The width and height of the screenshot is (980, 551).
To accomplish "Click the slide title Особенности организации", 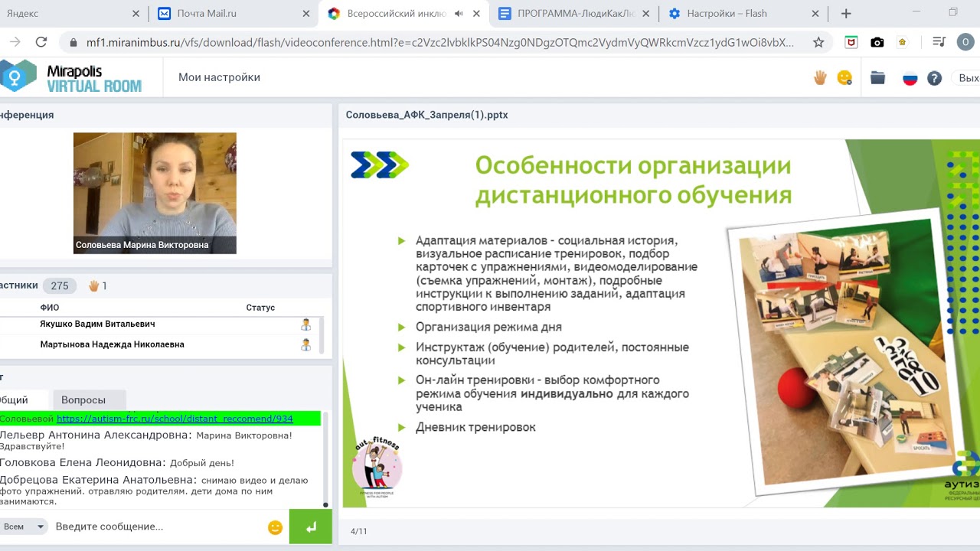I will [633, 180].
